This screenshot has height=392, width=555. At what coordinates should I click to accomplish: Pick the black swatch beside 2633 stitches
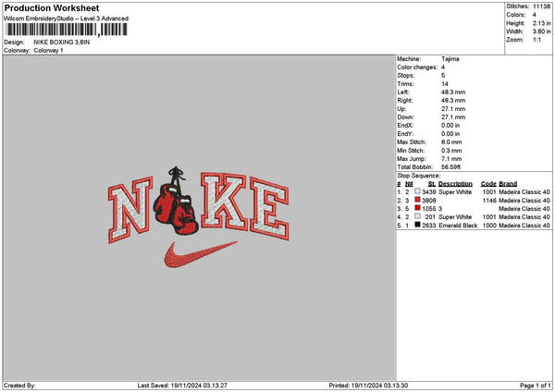pyautogui.click(x=418, y=225)
